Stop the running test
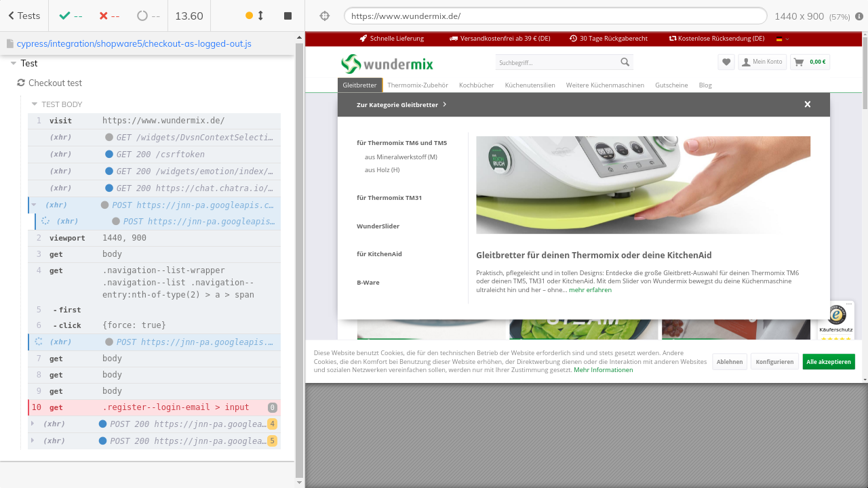This screenshot has width=868, height=488. coord(288,16)
